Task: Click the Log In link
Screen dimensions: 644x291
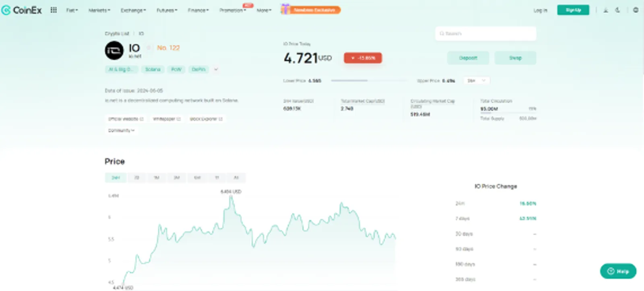Action: point(540,10)
